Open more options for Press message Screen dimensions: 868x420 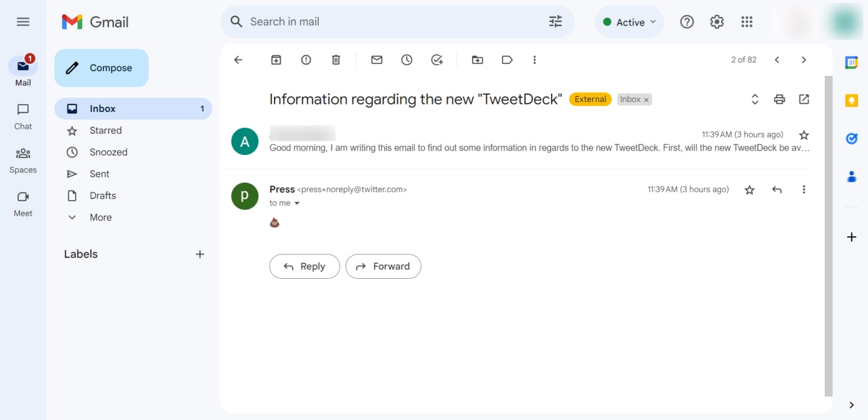(x=804, y=190)
